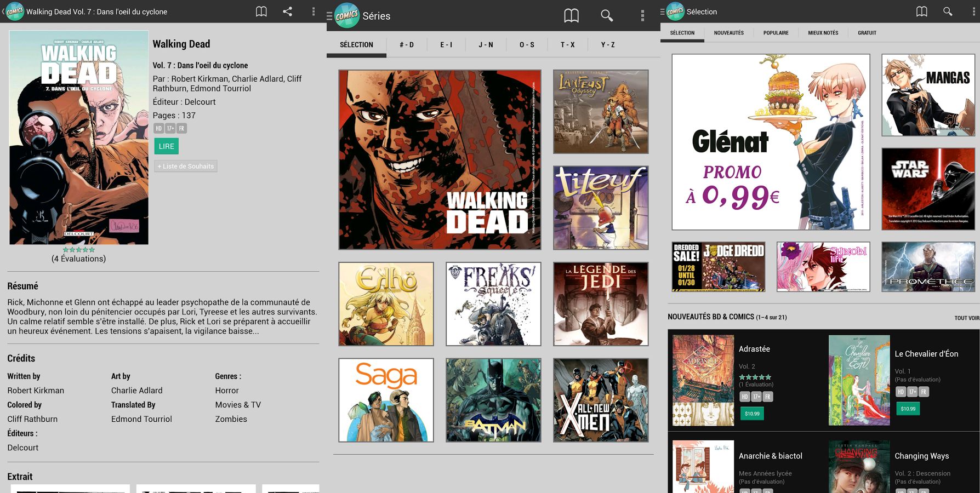Open MANGAS category banner

coord(928,95)
